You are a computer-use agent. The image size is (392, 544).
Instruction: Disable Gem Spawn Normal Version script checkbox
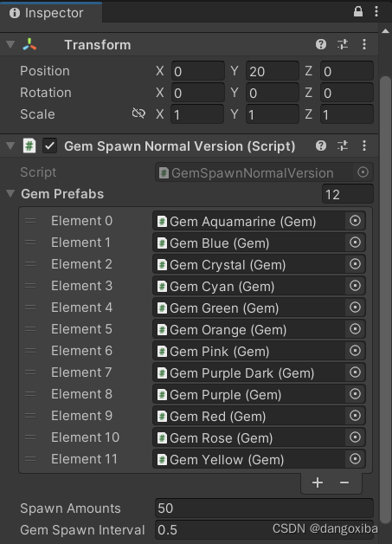(49, 146)
